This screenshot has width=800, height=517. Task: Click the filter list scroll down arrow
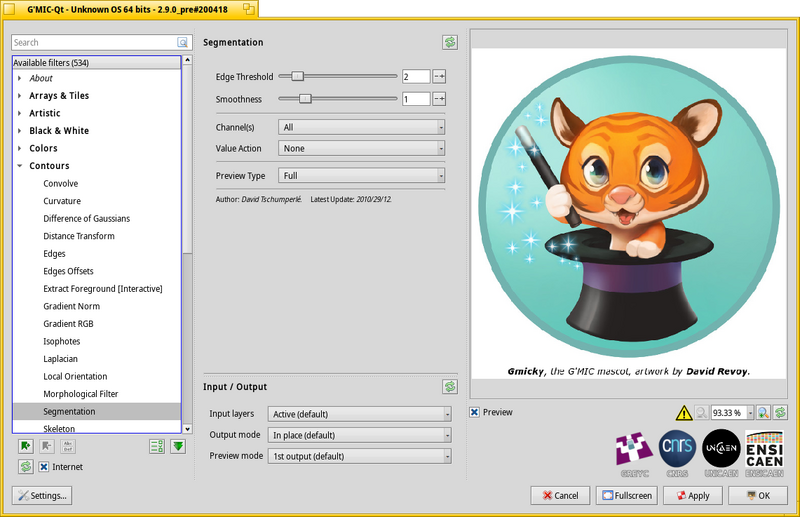pyautogui.click(x=187, y=429)
